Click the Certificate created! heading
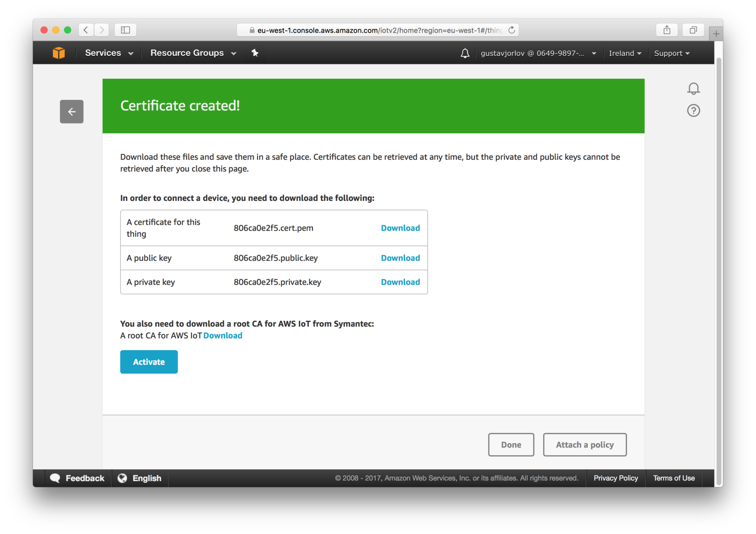This screenshot has width=756, height=534. point(180,106)
